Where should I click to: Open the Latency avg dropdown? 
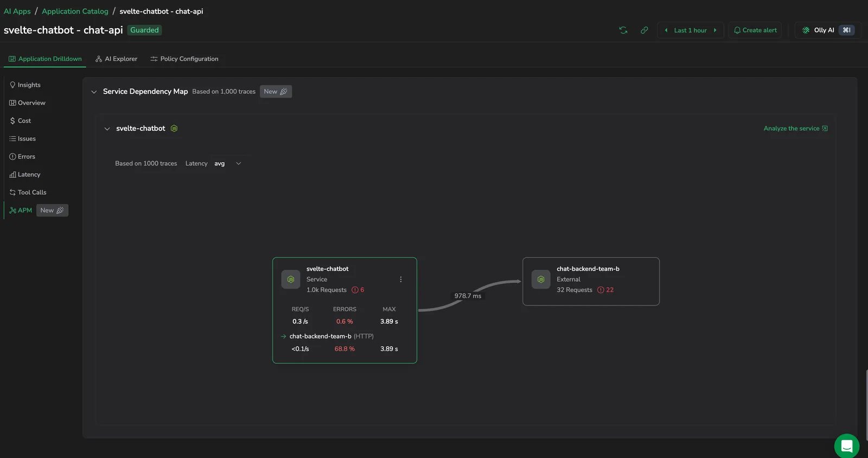[227, 163]
